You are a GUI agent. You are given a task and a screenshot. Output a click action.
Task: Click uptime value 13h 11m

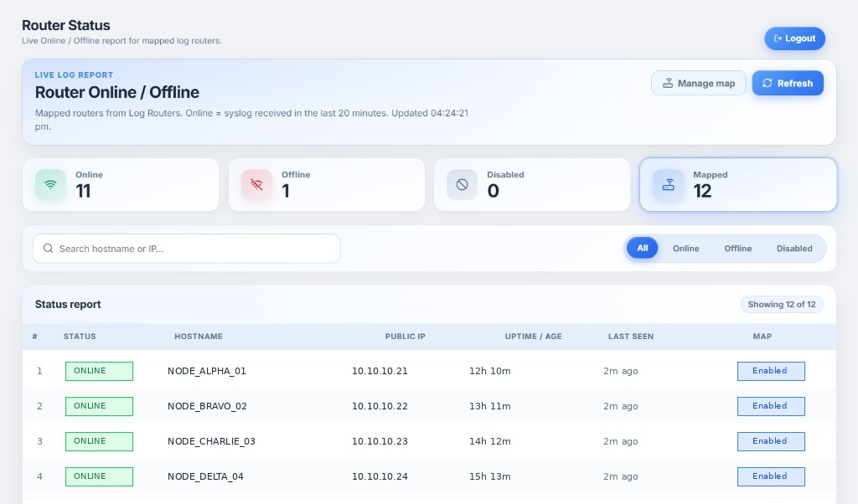tap(489, 406)
